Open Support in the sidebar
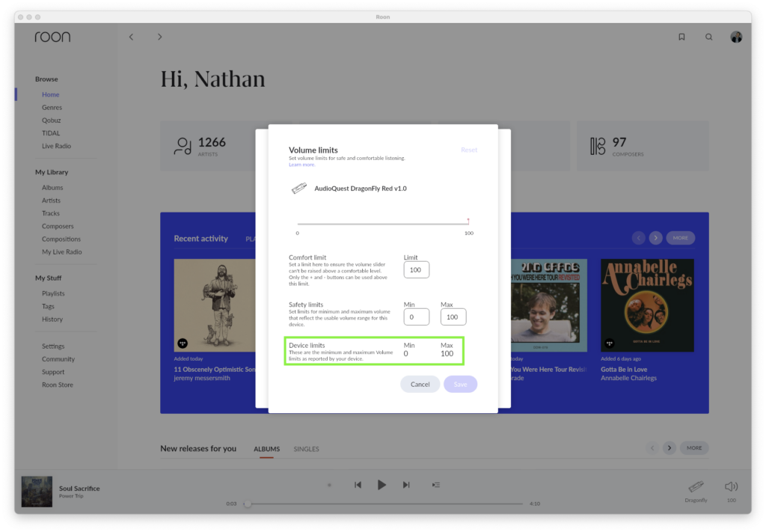 [53, 372]
